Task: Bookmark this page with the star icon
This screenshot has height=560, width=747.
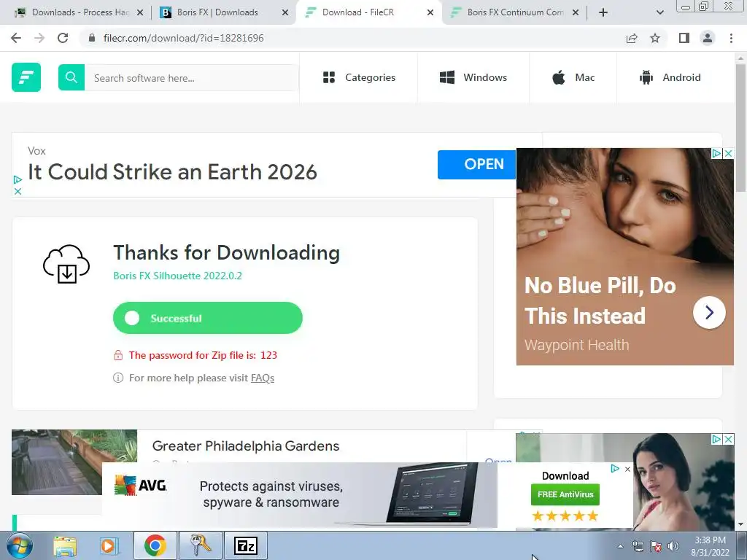Action: pos(655,38)
